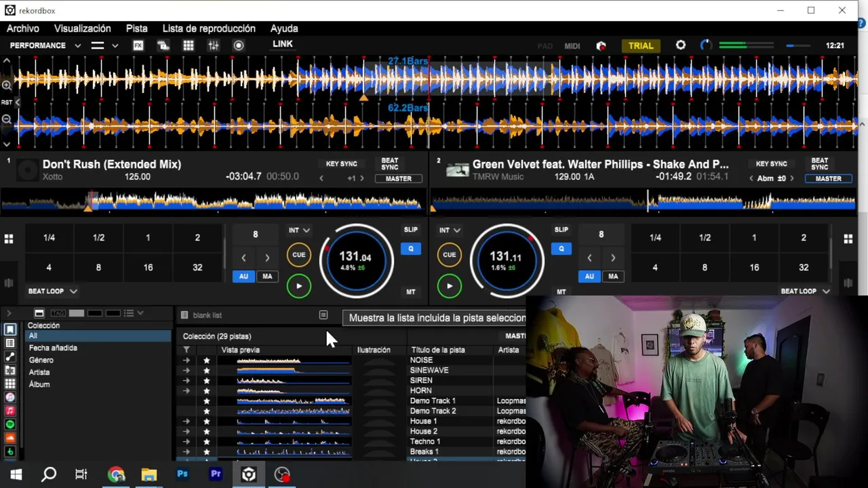Enable deck 1 KEY SYNC

click(341, 164)
